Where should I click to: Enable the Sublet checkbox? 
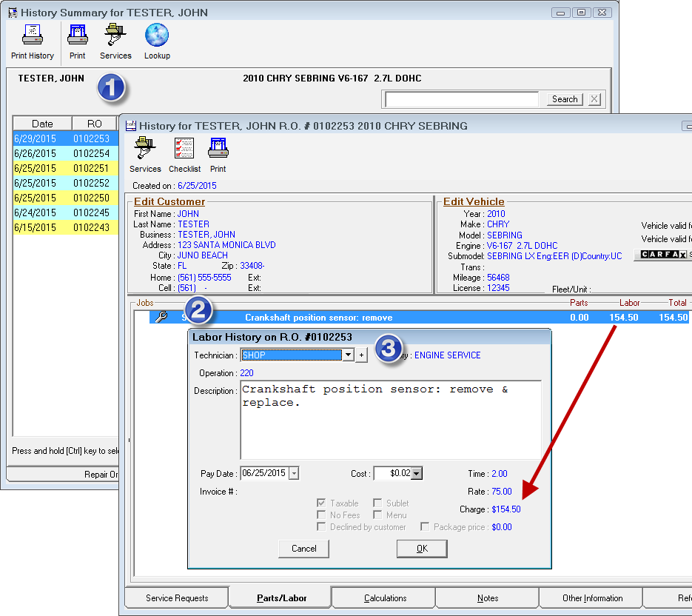(377, 503)
